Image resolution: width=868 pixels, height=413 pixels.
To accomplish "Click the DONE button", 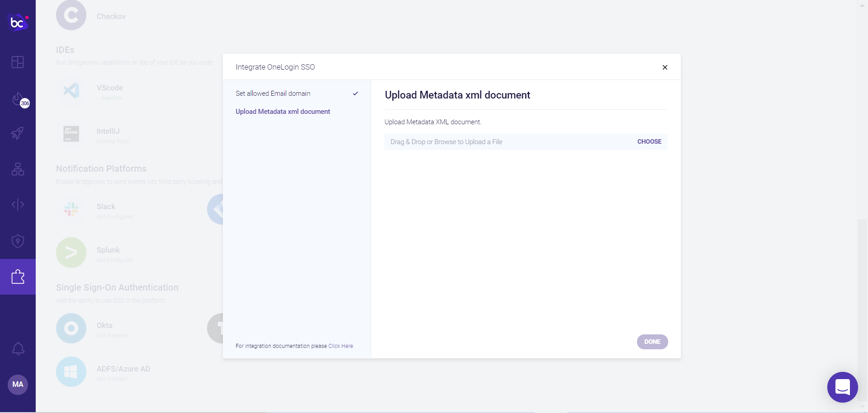I will pyautogui.click(x=652, y=342).
